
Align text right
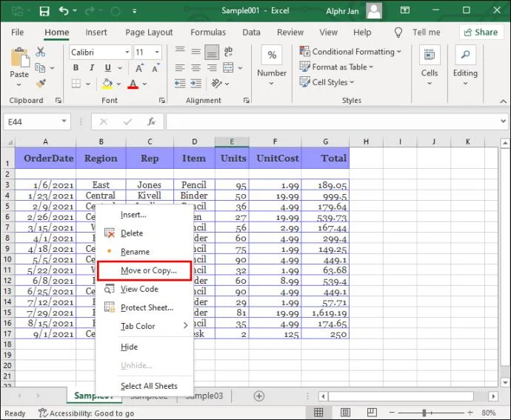click(x=212, y=68)
